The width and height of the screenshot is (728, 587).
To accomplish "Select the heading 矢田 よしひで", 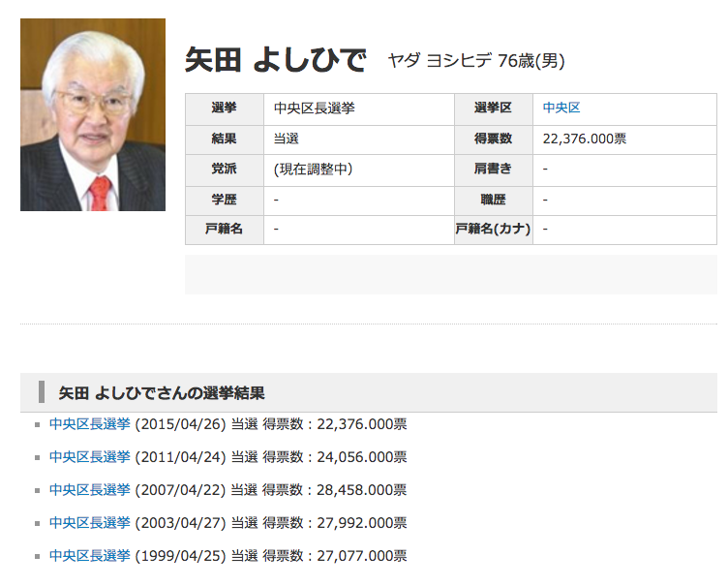I will click(x=276, y=60).
